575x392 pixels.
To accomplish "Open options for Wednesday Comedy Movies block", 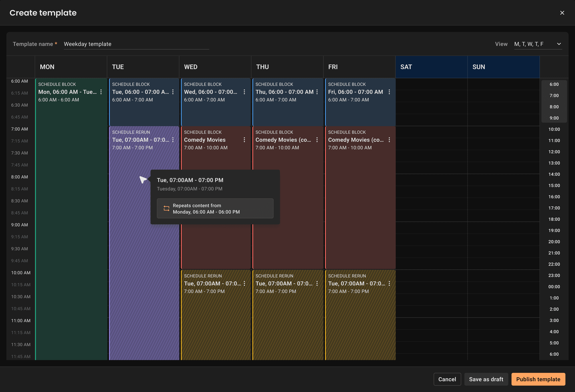I will pyautogui.click(x=244, y=140).
